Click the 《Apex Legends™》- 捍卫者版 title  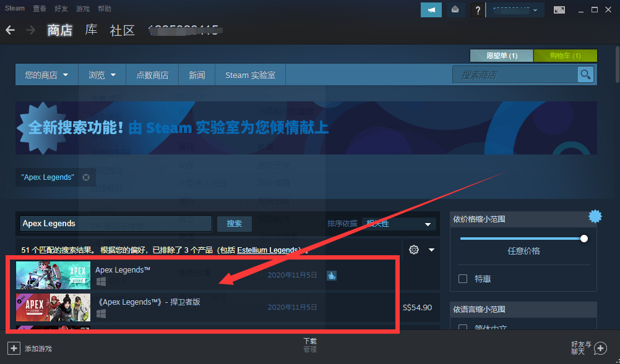click(149, 302)
